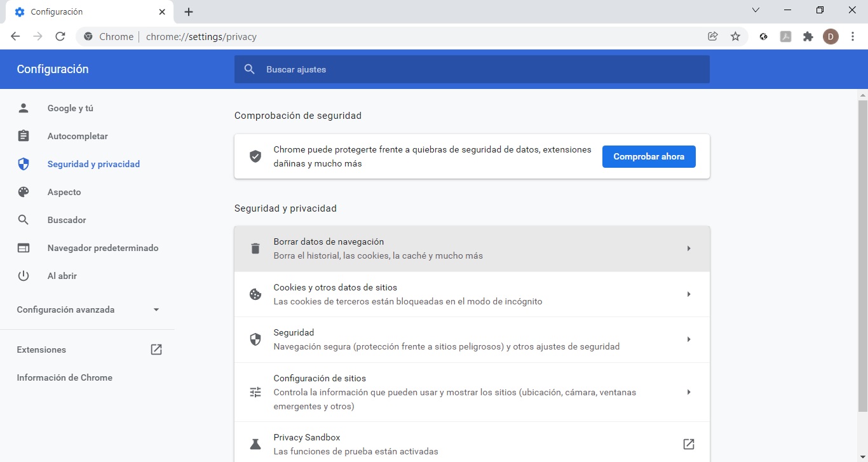Click the sliders icon for Configuración de sitios
The height and width of the screenshot is (462, 868).
click(x=255, y=392)
